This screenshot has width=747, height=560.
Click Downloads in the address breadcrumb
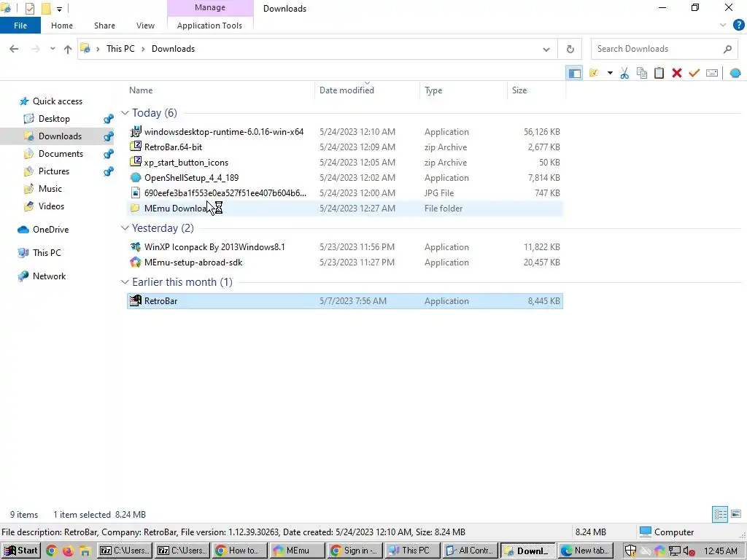pos(173,49)
